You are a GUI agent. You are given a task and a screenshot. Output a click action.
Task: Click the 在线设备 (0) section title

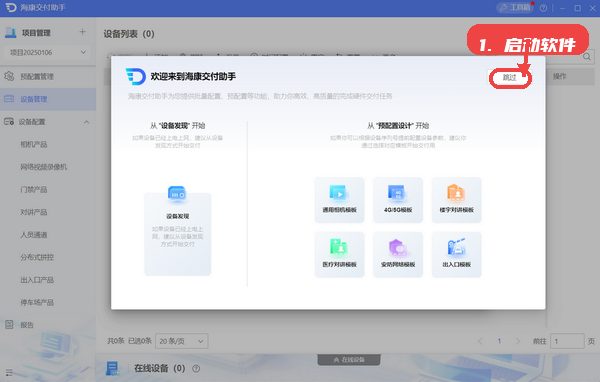pos(160,368)
